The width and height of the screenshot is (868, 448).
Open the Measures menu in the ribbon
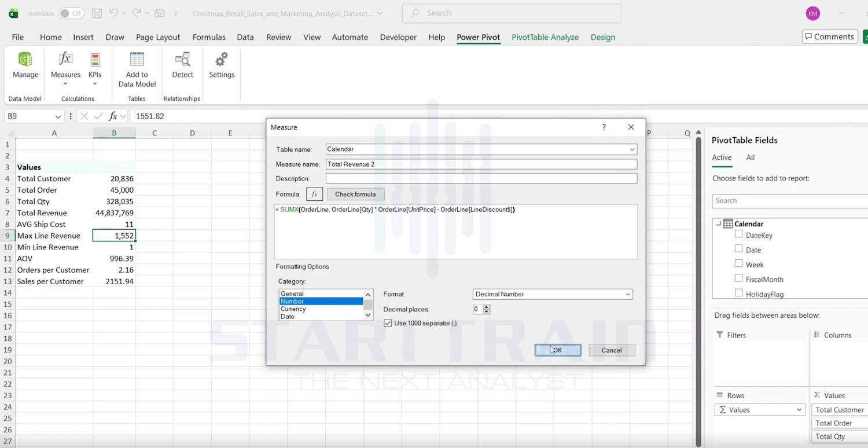click(65, 69)
